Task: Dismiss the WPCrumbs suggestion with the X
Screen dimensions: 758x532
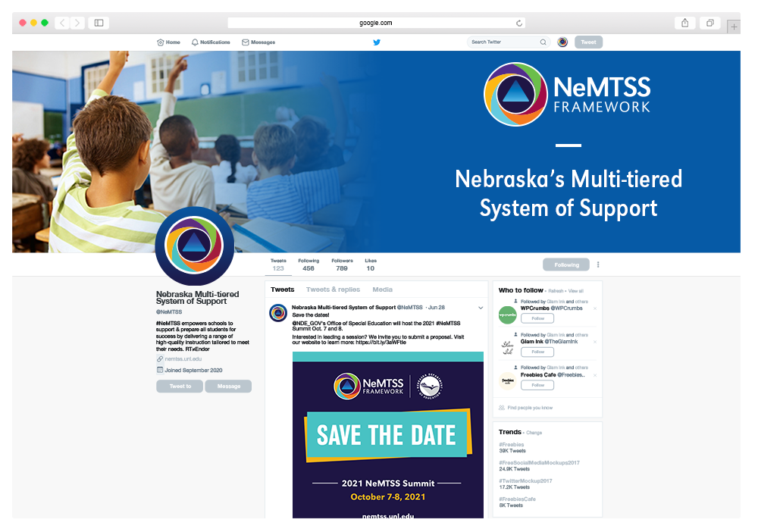Action: (x=594, y=308)
